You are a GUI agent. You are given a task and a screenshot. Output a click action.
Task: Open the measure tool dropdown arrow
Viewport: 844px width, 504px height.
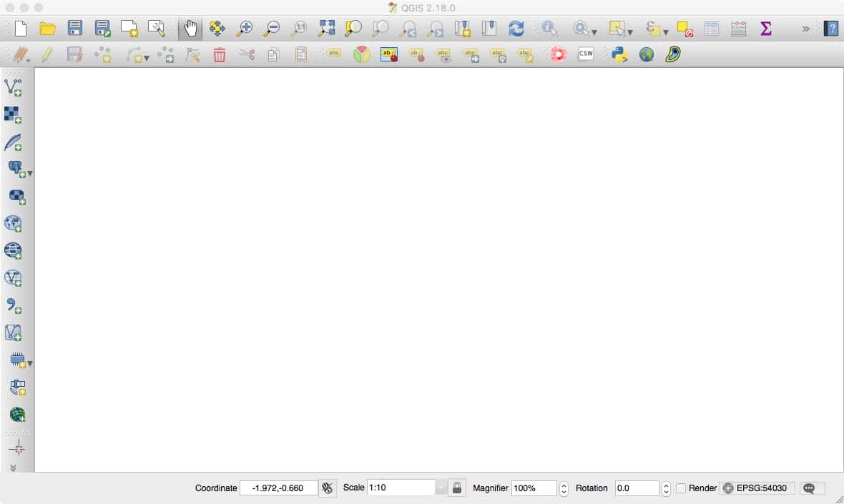594,31
